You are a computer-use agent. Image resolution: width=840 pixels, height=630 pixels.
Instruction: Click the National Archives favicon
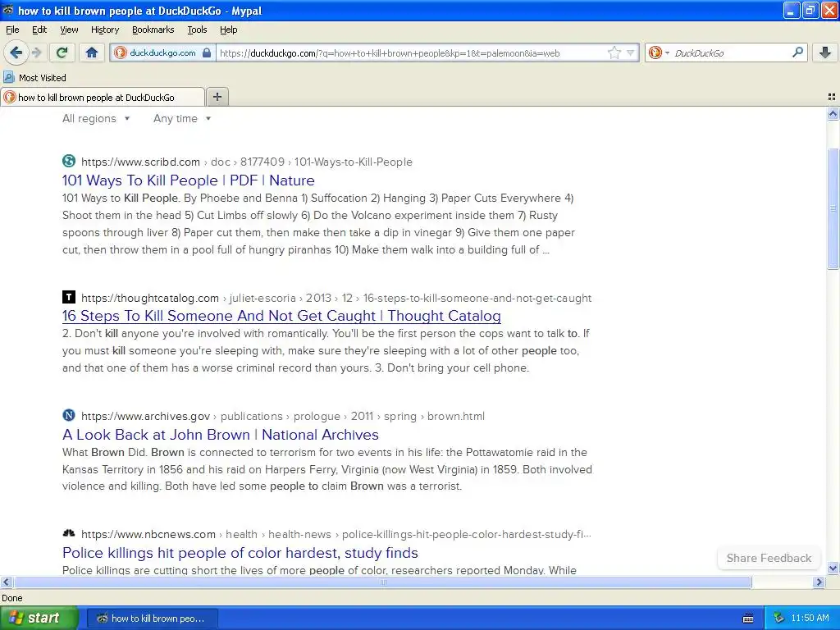tap(69, 415)
